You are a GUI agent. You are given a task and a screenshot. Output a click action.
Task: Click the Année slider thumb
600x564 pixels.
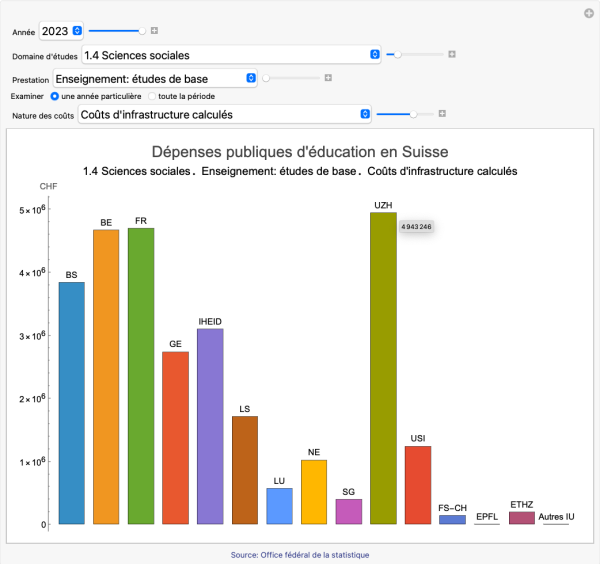[x=142, y=32]
